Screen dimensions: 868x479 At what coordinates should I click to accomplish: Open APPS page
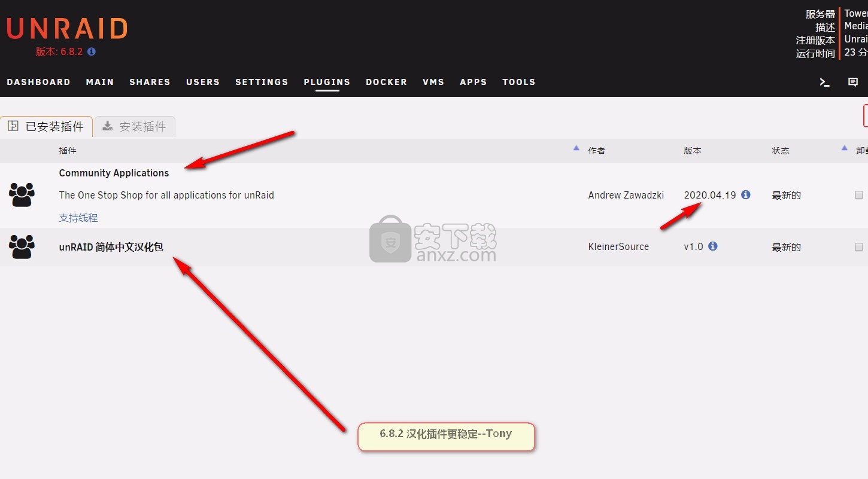pyautogui.click(x=474, y=82)
